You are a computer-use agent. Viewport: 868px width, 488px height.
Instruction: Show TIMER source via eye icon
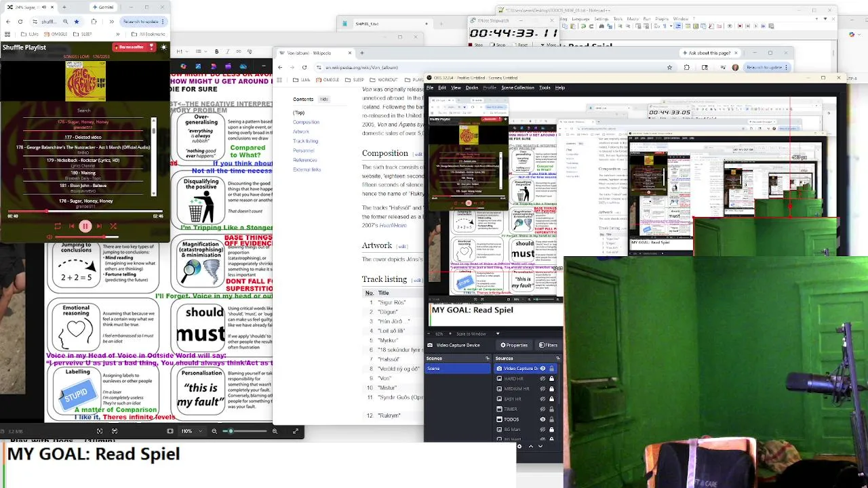point(542,409)
